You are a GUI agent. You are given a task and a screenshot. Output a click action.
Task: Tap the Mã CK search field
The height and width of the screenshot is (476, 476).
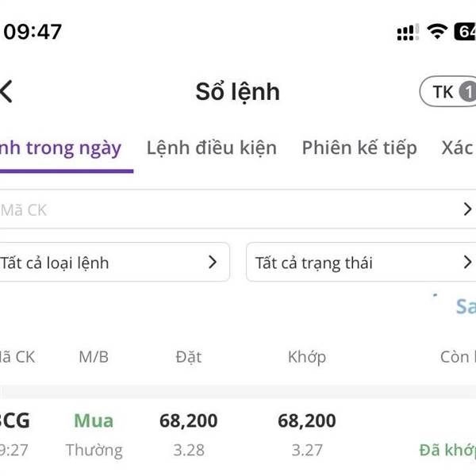(222, 210)
